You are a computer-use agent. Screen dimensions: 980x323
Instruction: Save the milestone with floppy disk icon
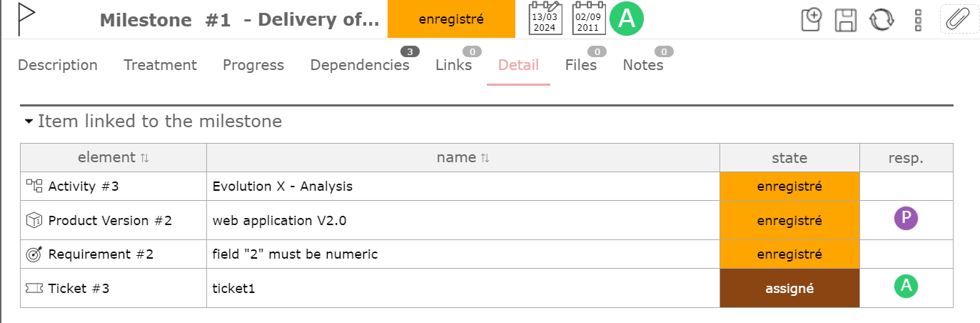[x=846, y=19]
